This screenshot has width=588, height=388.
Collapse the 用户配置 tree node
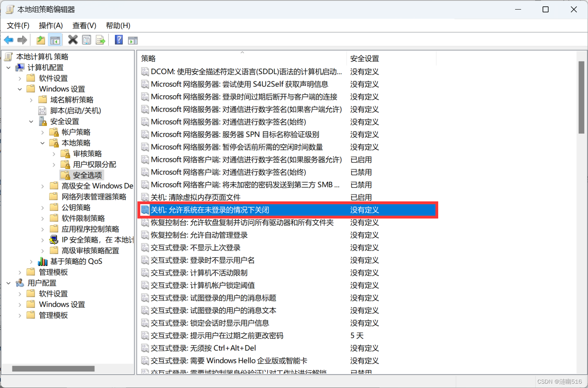[8, 283]
